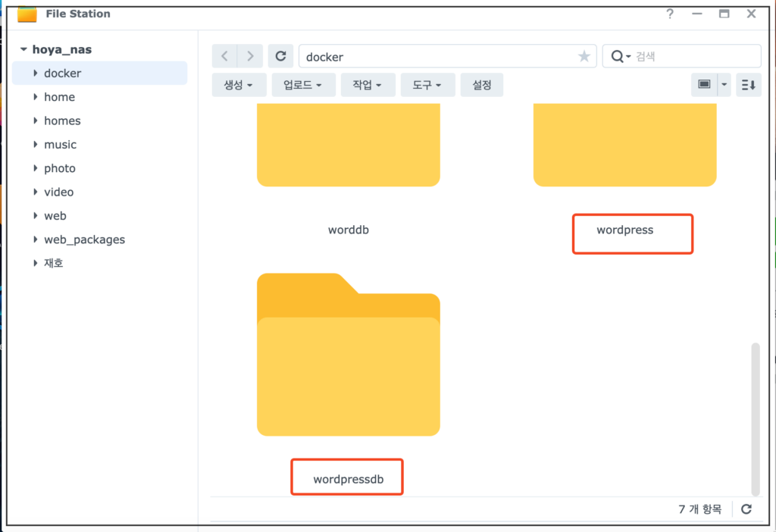Go back with the left arrow button
The width and height of the screenshot is (776, 532).
pyautogui.click(x=224, y=56)
